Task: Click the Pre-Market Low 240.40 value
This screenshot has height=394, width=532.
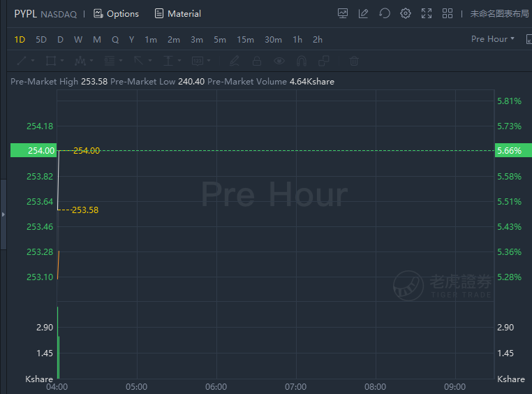Action: pos(191,82)
